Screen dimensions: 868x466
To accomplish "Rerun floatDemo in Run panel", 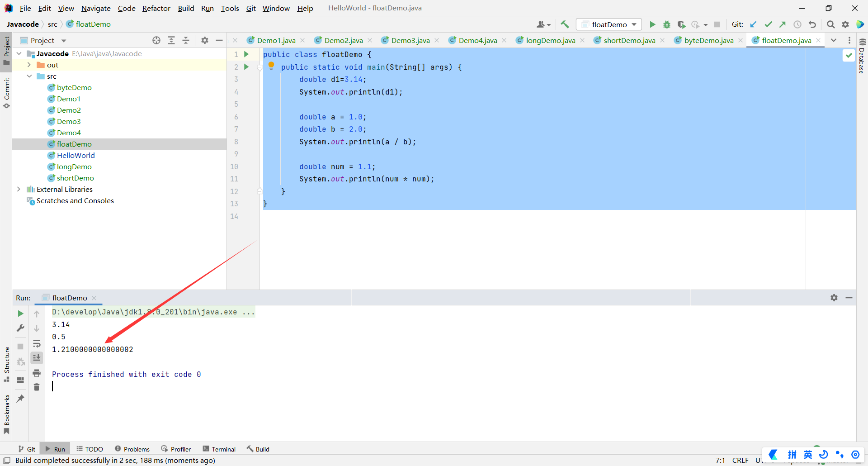I will [20, 314].
